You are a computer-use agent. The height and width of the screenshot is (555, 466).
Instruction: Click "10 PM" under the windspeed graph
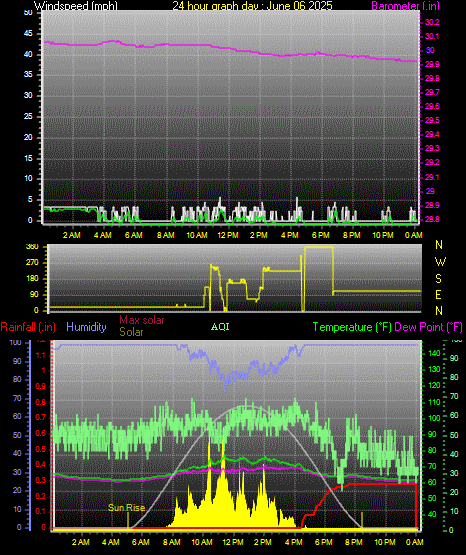pyautogui.click(x=382, y=235)
